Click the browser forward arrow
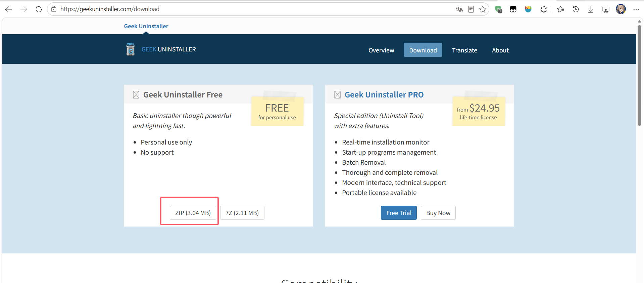 pos(23,9)
